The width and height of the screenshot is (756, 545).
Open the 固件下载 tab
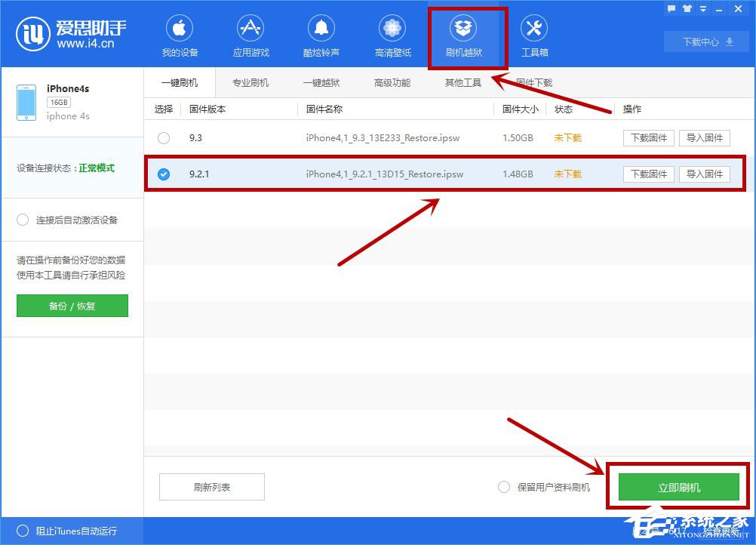tap(536, 82)
